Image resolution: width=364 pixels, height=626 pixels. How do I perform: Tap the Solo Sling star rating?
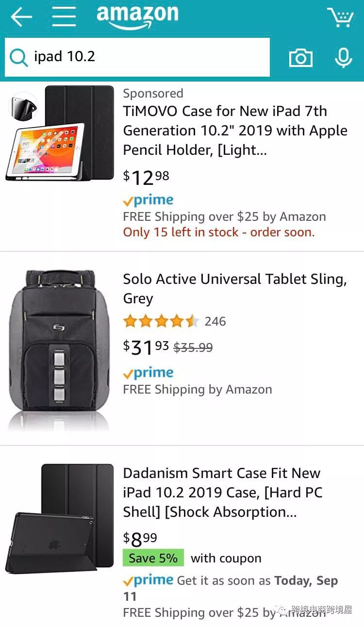pos(161,321)
